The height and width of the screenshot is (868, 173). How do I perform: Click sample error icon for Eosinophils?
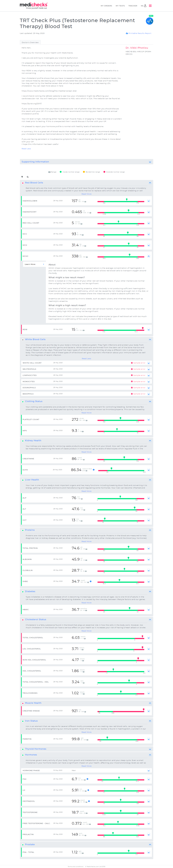click(132, 388)
